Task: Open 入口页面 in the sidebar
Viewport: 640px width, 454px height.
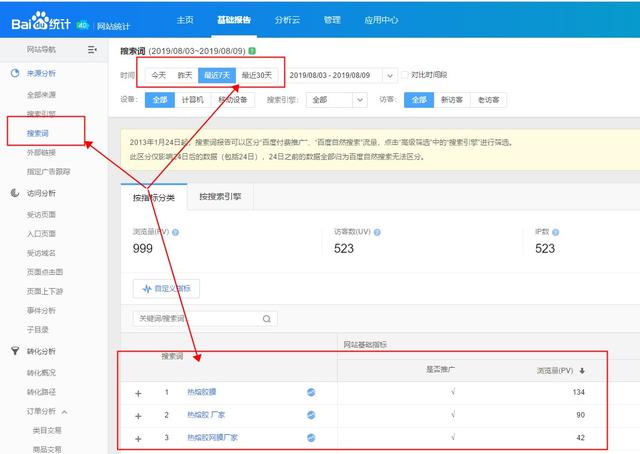Action: tap(41, 234)
